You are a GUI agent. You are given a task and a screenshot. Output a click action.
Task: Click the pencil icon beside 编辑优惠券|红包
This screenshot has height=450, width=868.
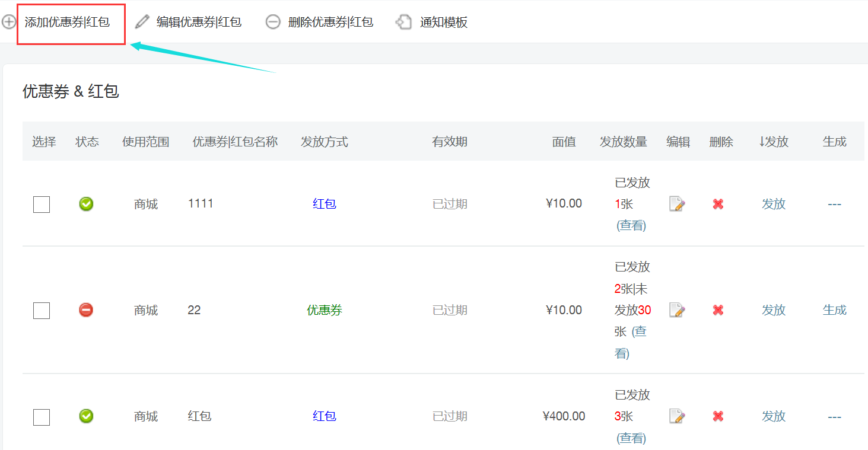click(x=142, y=23)
